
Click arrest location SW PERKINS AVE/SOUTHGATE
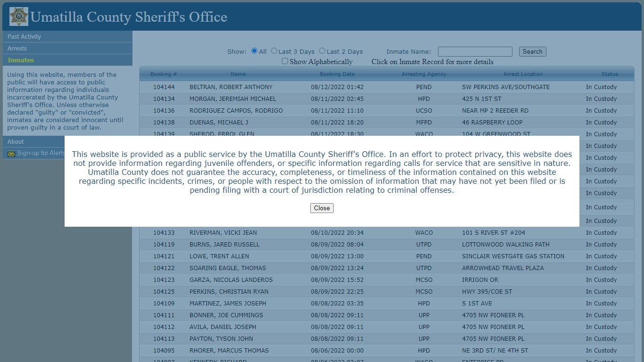click(506, 87)
